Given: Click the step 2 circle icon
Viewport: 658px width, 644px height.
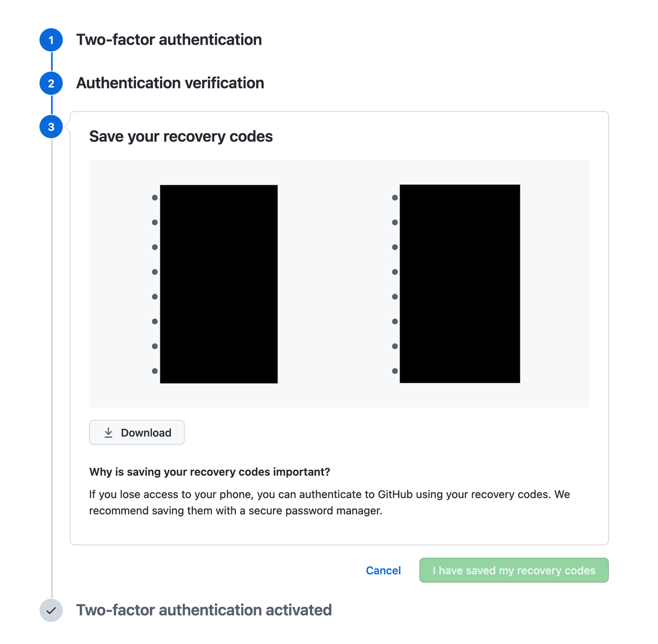Looking at the screenshot, I should coord(51,83).
